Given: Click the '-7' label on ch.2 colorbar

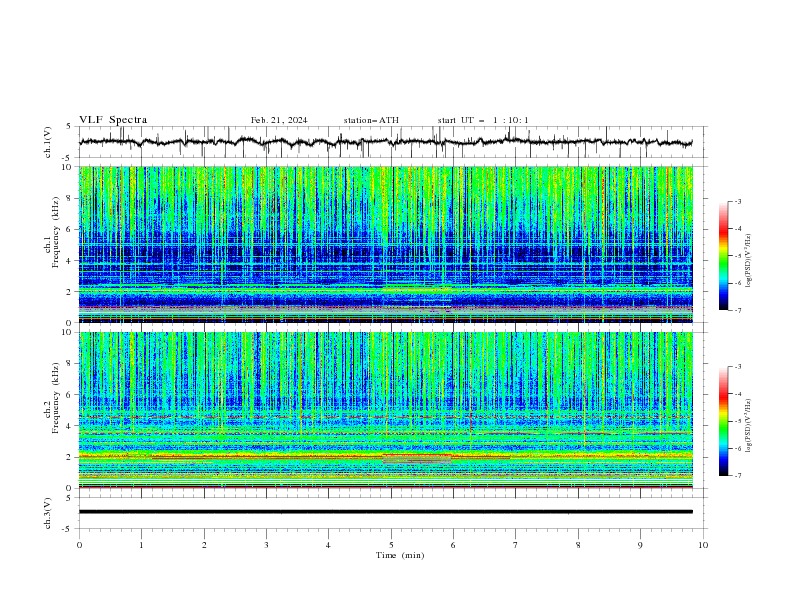Looking at the screenshot, I should (x=737, y=476).
